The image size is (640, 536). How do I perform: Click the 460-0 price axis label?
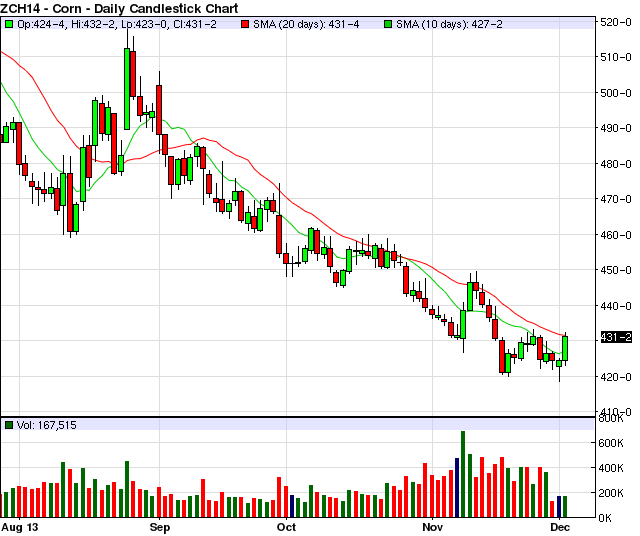[x=616, y=235]
